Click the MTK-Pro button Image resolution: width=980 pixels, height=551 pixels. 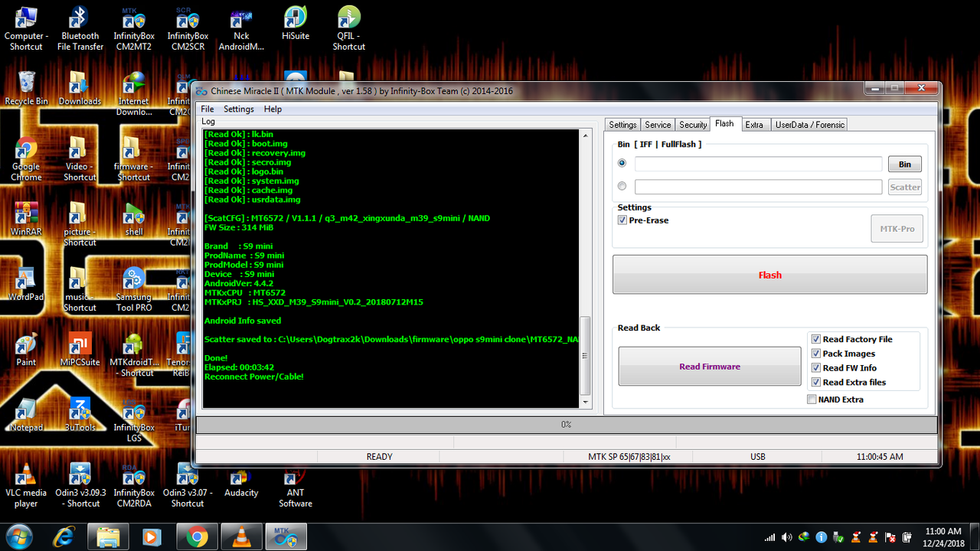point(897,229)
